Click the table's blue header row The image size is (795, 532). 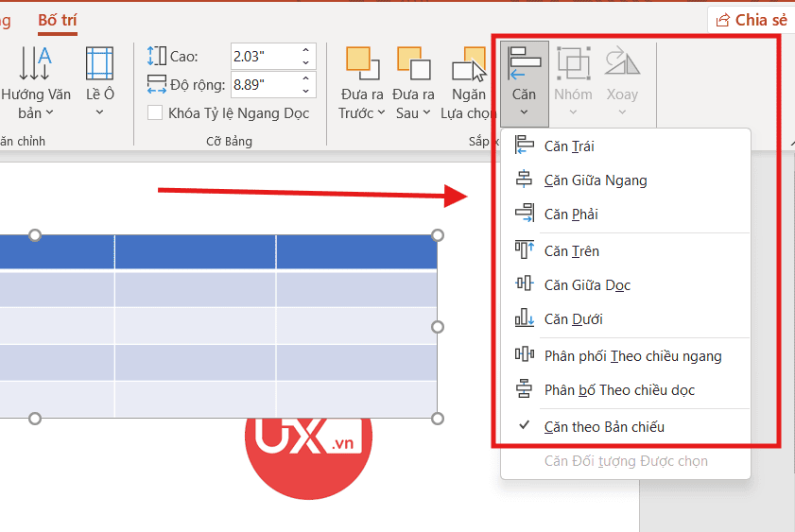coord(217,252)
